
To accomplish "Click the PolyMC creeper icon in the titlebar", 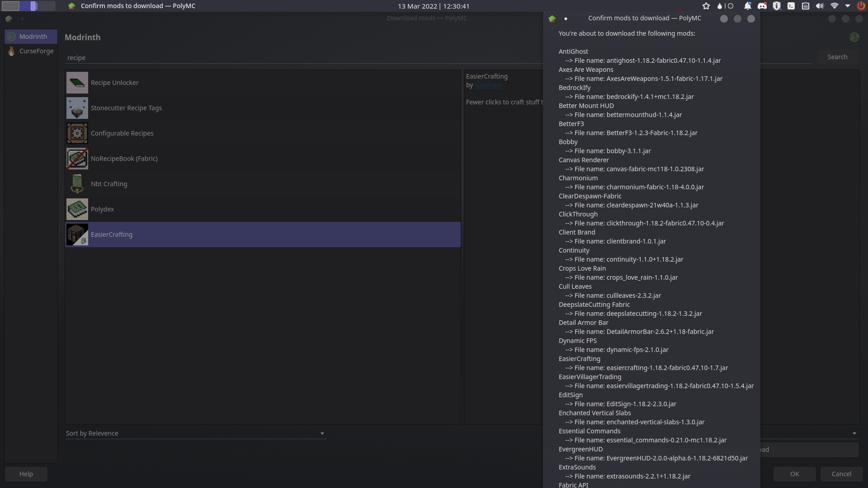I will (x=71, y=6).
